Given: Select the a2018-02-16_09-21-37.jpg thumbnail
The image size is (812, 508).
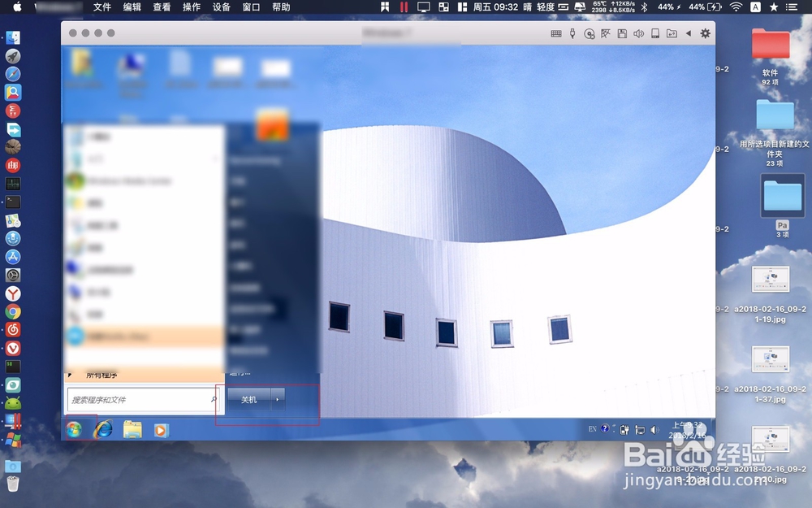Looking at the screenshot, I should (771, 359).
